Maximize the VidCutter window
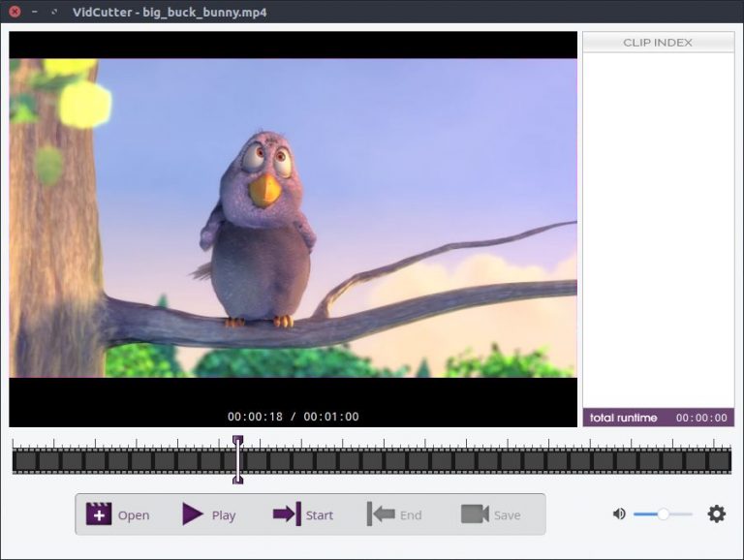This screenshot has height=560, width=744. coord(52,12)
